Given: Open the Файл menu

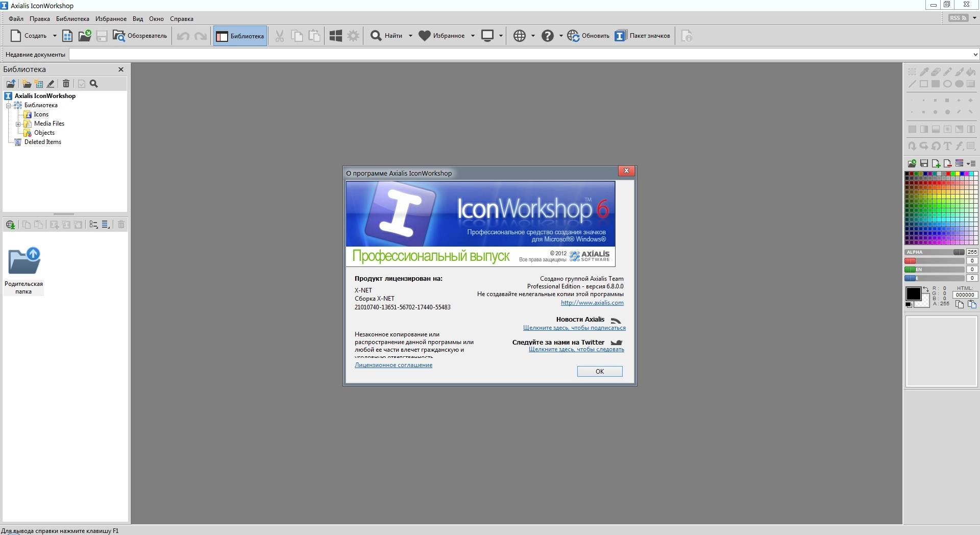Looking at the screenshot, I should pos(16,19).
